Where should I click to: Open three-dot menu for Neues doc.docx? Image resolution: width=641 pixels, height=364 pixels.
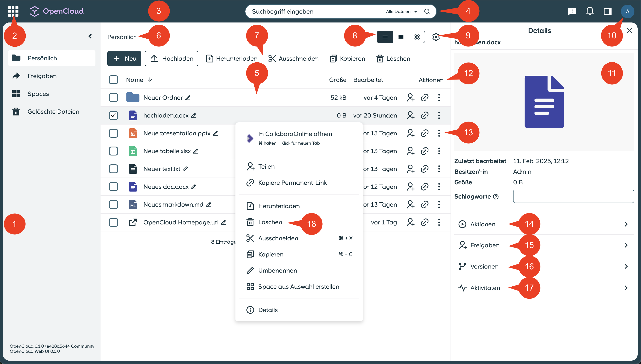[x=439, y=187]
